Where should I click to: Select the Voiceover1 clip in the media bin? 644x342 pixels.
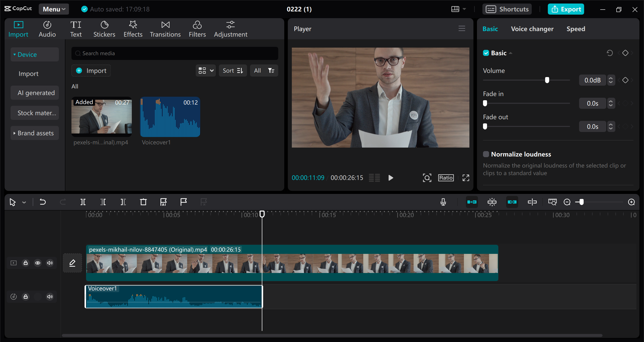tap(170, 117)
